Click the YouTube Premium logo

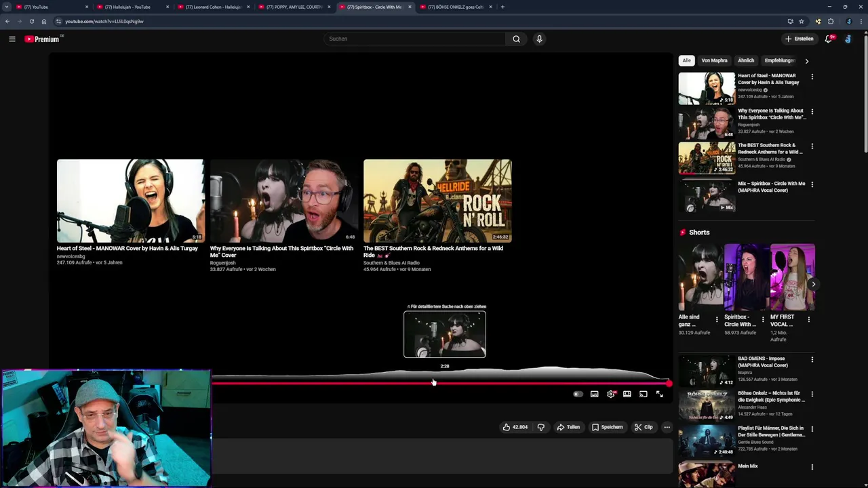[x=42, y=39]
